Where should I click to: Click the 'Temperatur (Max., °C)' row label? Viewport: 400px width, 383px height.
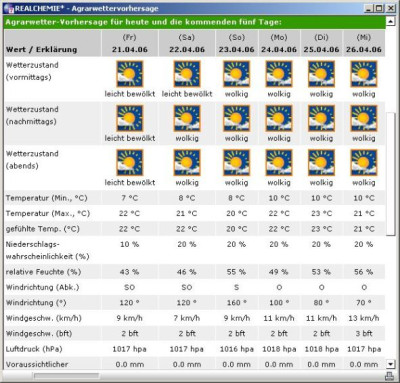pos(48,213)
